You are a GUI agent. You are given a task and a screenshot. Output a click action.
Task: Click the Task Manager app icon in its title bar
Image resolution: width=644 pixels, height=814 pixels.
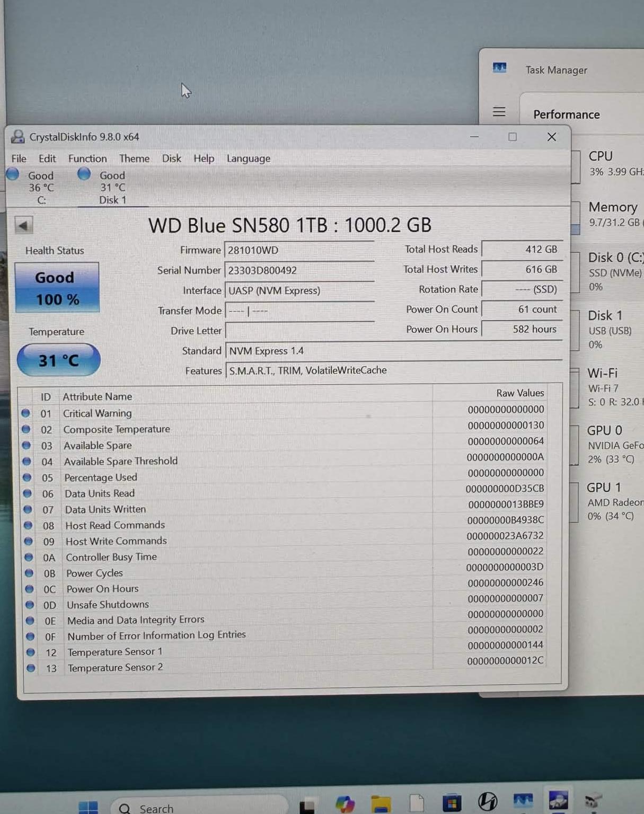499,68
